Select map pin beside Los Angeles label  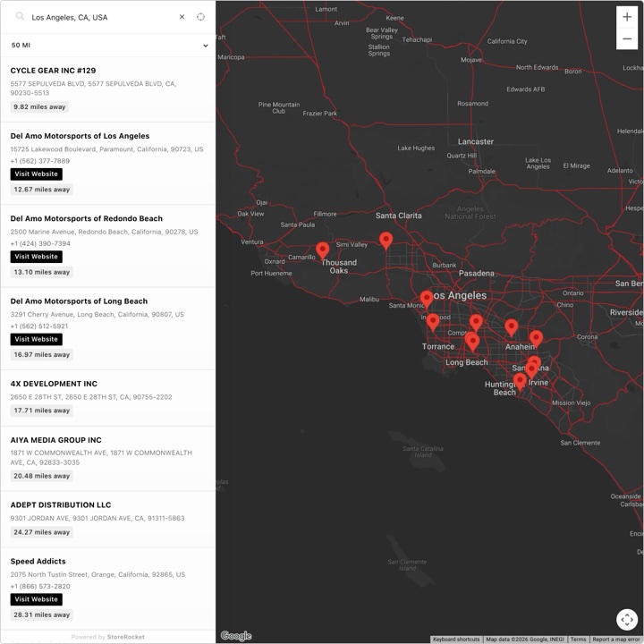(427, 299)
